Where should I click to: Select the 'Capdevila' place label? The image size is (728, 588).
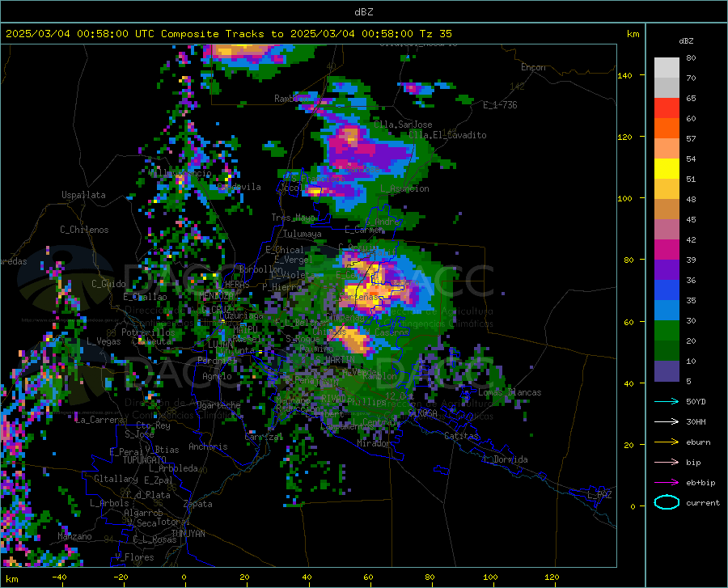click(239, 187)
